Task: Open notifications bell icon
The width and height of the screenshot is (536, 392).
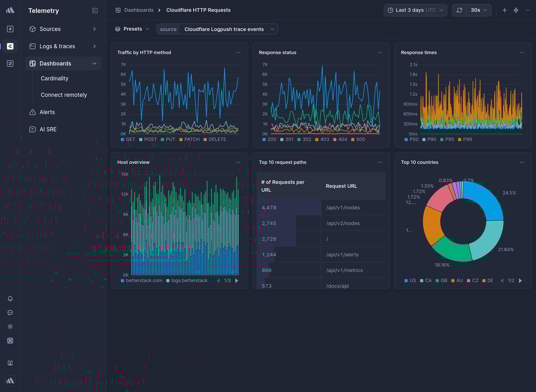Action: [x=10, y=299]
